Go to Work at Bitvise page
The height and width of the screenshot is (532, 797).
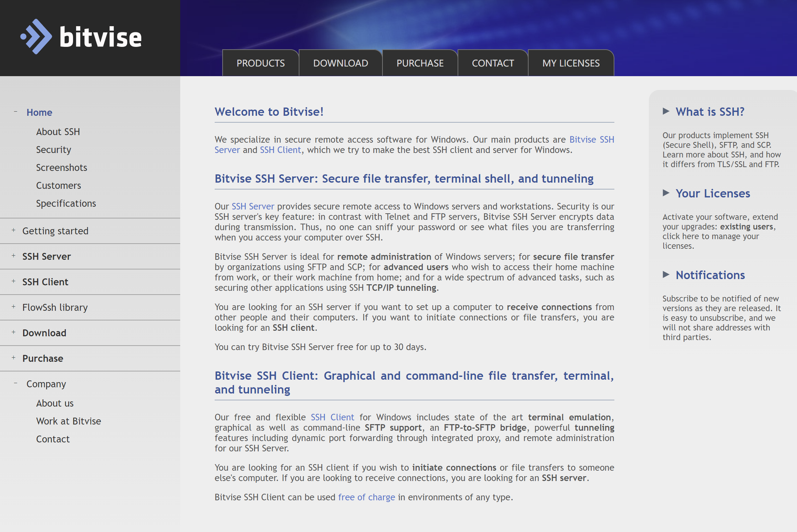(69, 421)
